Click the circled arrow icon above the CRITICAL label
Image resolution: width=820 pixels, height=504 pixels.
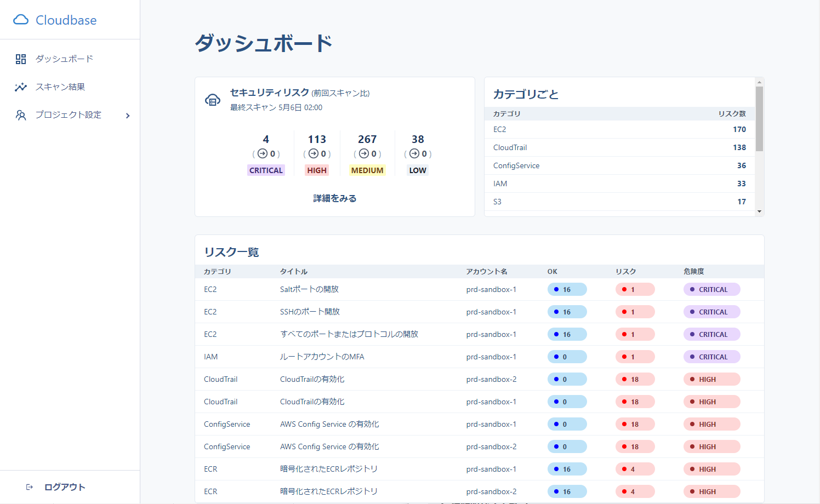(263, 154)
